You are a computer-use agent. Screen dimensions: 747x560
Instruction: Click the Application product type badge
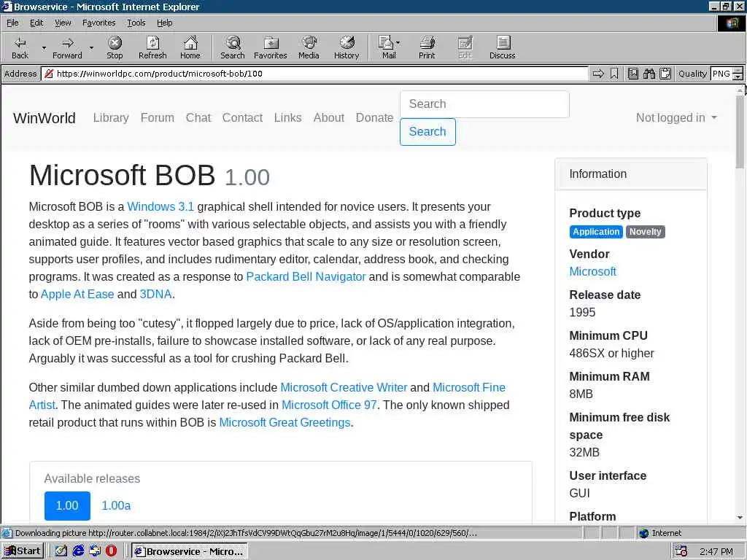pyautogui.click(x=596, y=232)
